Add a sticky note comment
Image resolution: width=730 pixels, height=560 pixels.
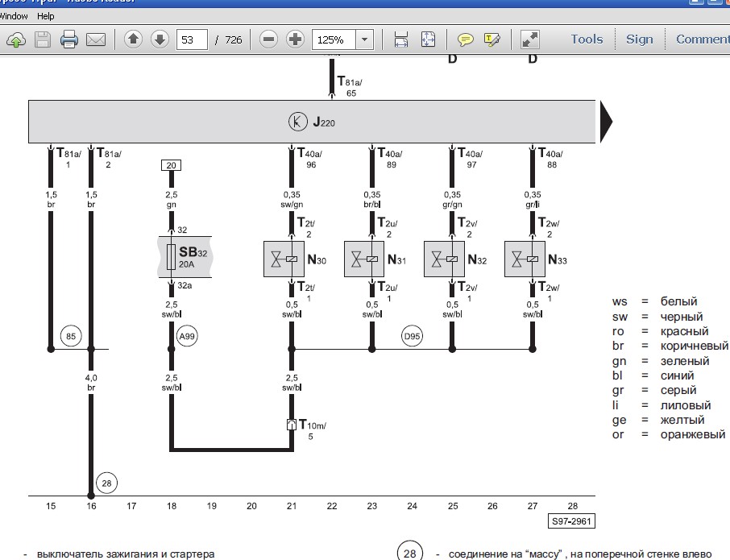coord(465,39)
